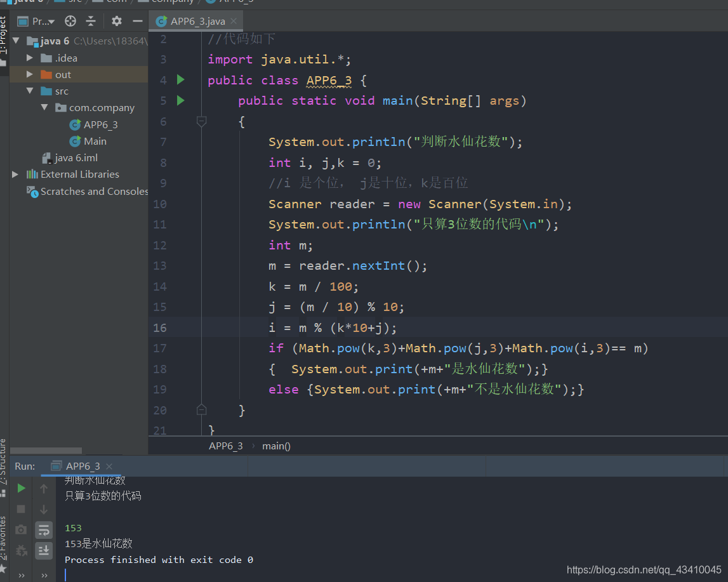This screenshot has height=582, width=728.
Task: Locate the open file with the crosshair icon
Action: [x=70, y=21]
